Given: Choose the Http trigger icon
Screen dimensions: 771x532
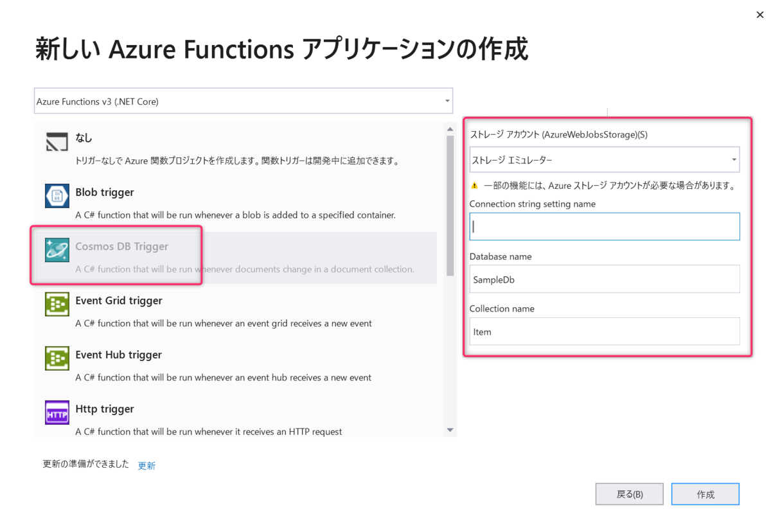Looking at the screenshot, I should 57,412.
